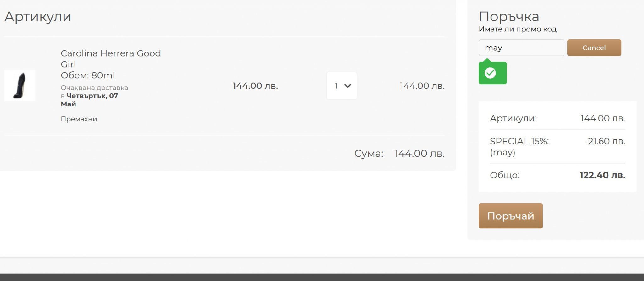The width and height of the screenshot is (644, 281).
Task: Select the Имате ли промо код label
Action: (517, 29)
